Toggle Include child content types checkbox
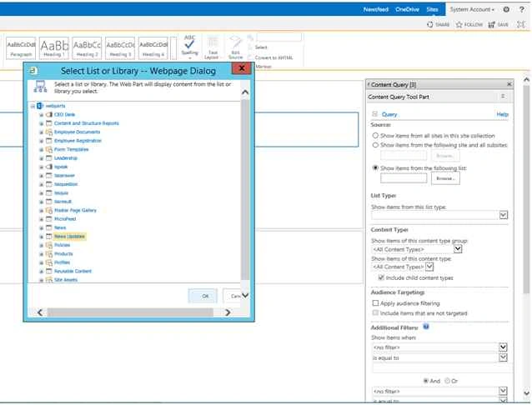This screenshot has height=405, width=532. 381,277
